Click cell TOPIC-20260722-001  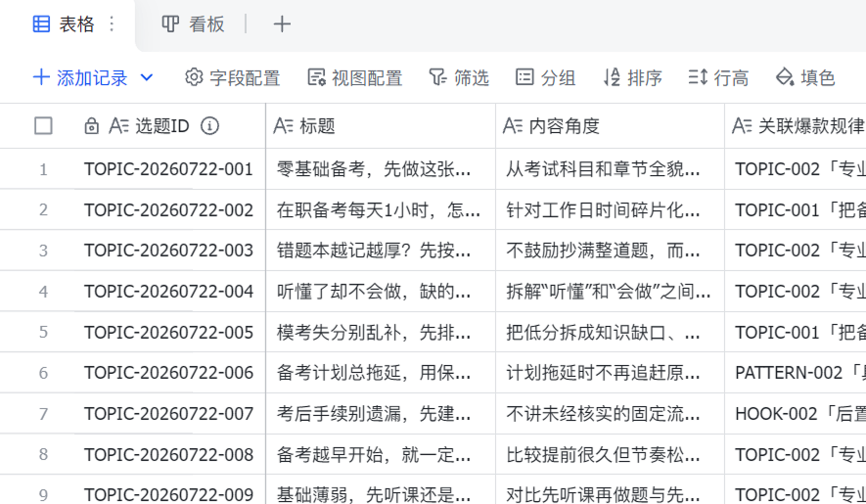pyautogui.click(x=168, y=169)
